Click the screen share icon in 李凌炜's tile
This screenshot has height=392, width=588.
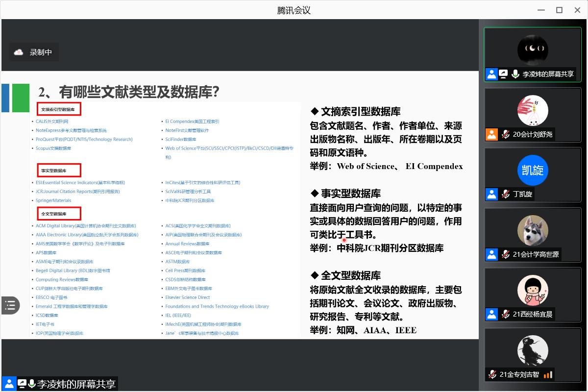click(x=503, y=74)
